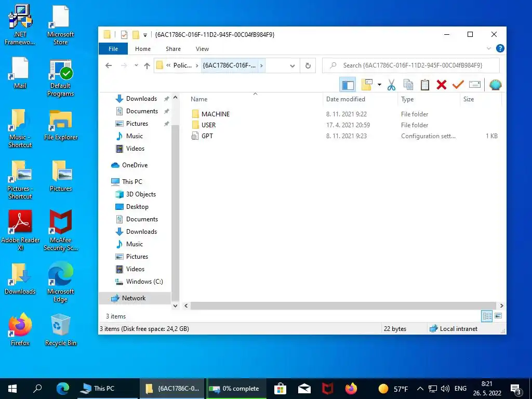Open the 0% complete taskbar progress item

tap(235, 389)
